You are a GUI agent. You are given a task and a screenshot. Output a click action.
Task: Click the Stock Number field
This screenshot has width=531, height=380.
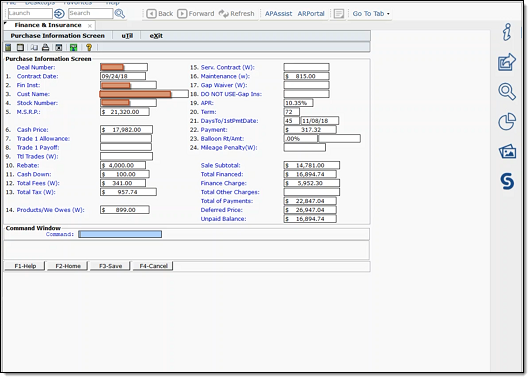click(128, 103)
